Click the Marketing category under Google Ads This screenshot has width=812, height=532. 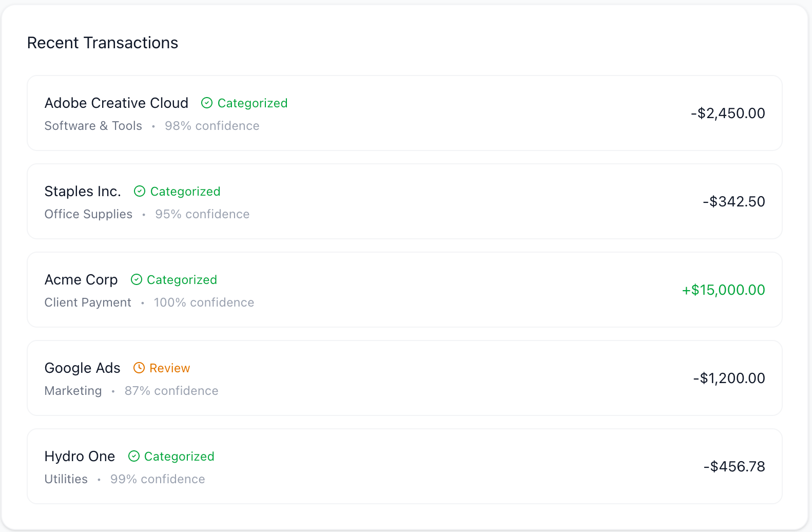pyautogui.click(x=73, y=391)
